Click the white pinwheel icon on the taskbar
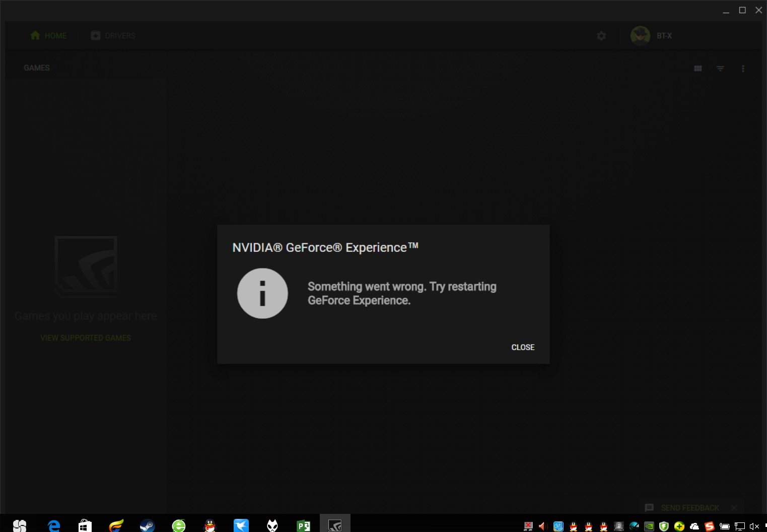The image size is (767, 532). (20, 526)
